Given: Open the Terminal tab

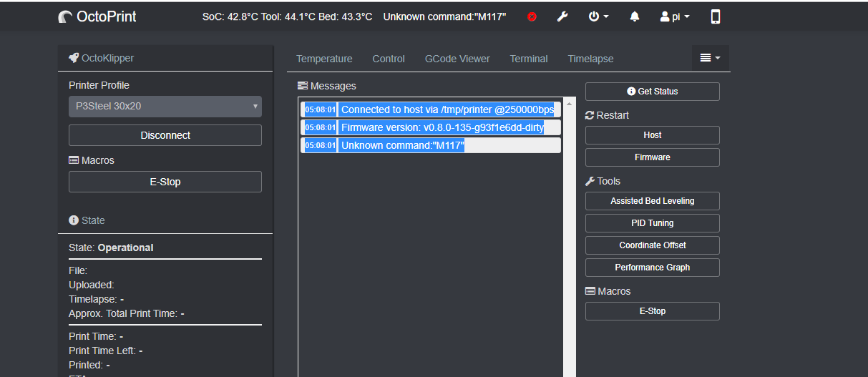Looking at the screenshot, I should [x=529, y=59].
